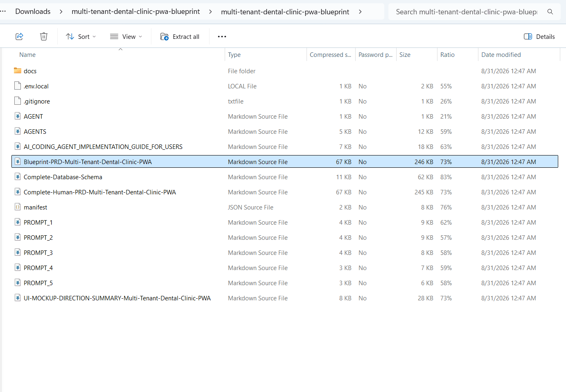Select the PROMPT_4 file icon

(18, 268)
